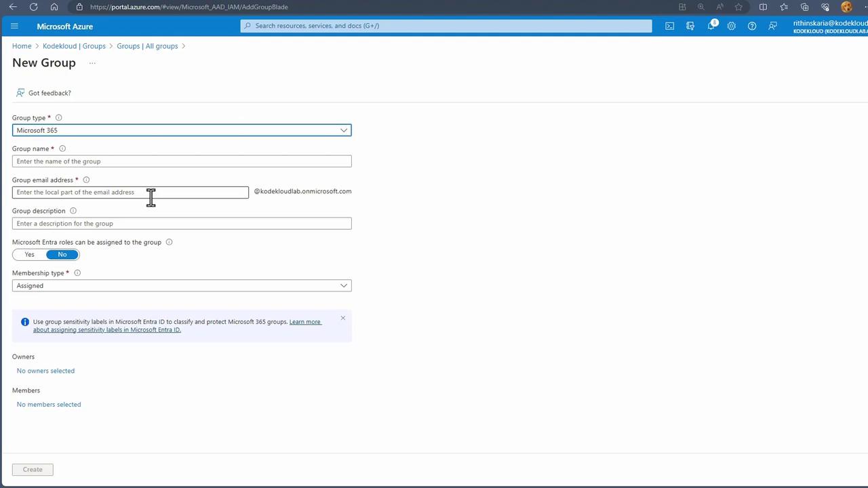
Task: Open the sensitivity labels Learn more link
Action: [177, 326]
